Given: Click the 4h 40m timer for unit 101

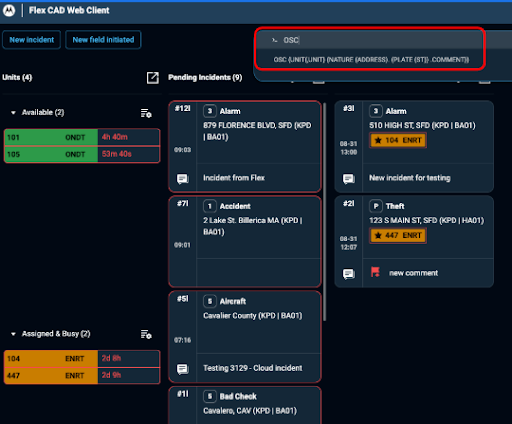Looking at the screenshot, I should point(115,137).
